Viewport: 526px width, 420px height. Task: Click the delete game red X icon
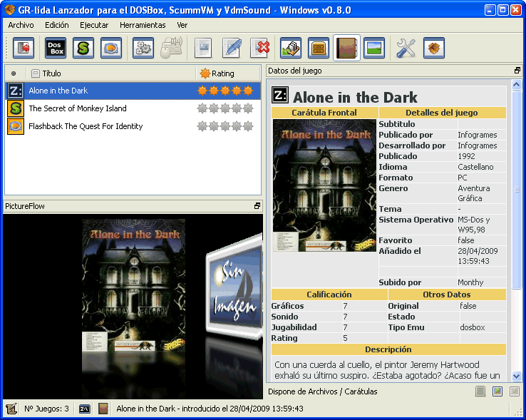(260, 48)
